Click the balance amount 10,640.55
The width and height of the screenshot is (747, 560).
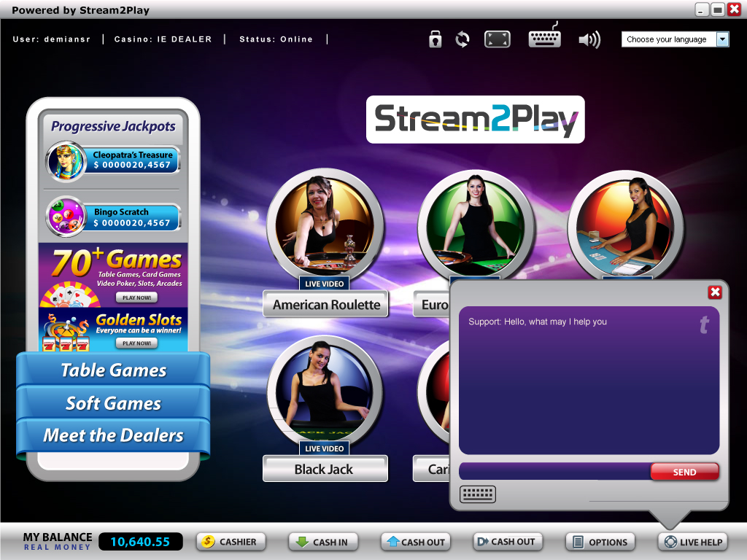point(140,542)
